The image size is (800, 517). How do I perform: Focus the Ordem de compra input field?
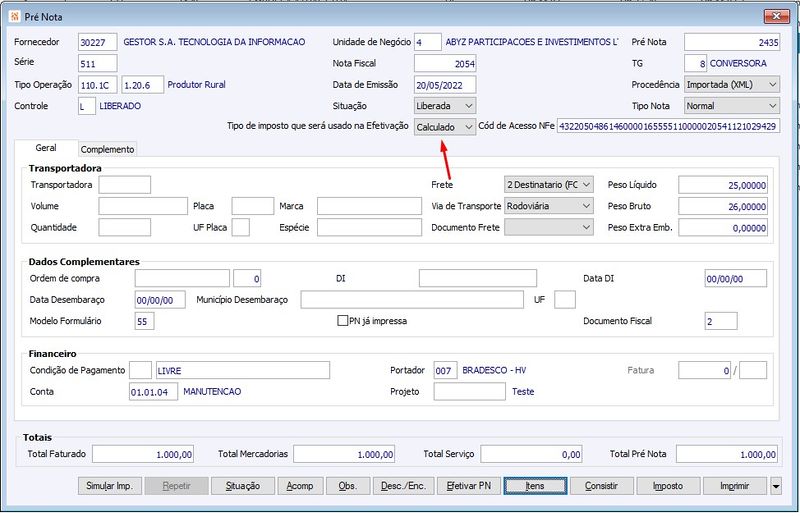point(182,278)
